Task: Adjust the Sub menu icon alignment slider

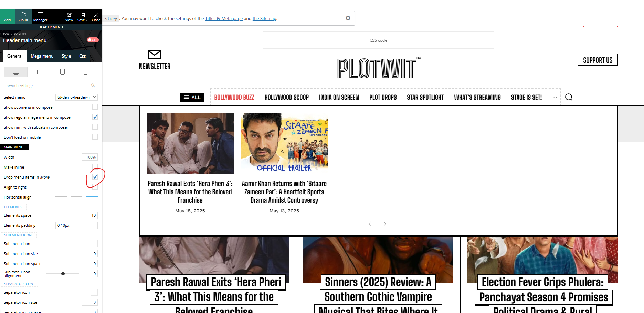Action: [x=63, y=274]
